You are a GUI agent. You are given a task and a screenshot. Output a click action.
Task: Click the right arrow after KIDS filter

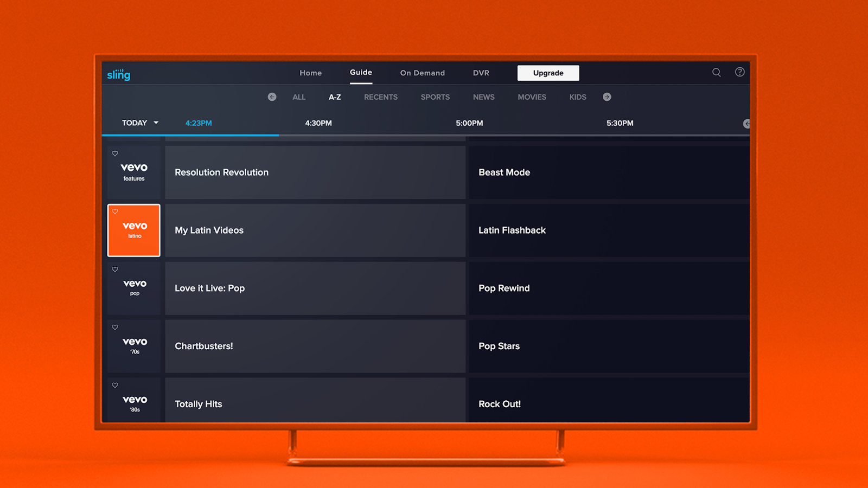click(x=607, y=97)
